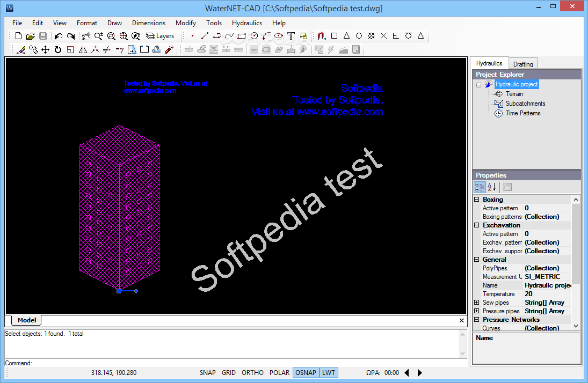Activate the Pan hand tool
The image size is (588, 383).
coord(86,36)
